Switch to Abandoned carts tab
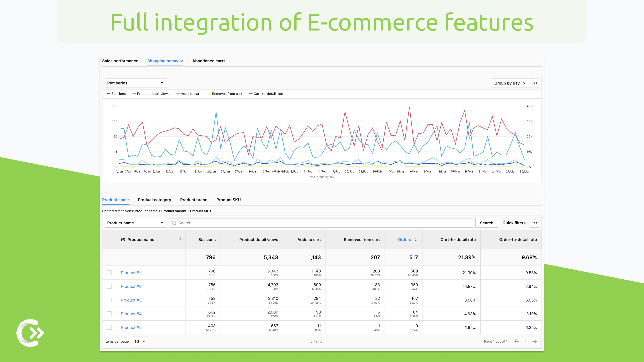The image size is (644, 362). (209, 61)
